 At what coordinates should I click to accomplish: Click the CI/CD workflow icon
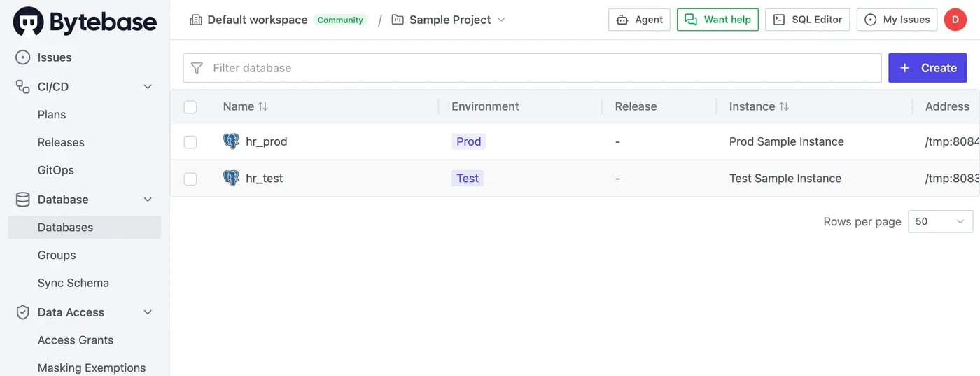[23, 87]
